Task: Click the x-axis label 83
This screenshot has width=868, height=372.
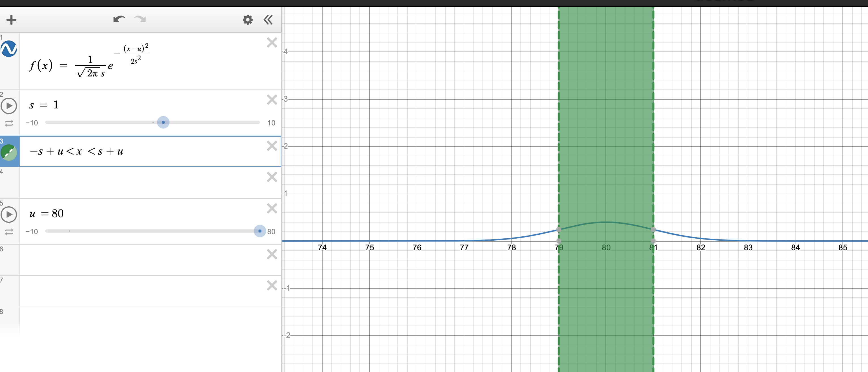Action: click(748, 248)
